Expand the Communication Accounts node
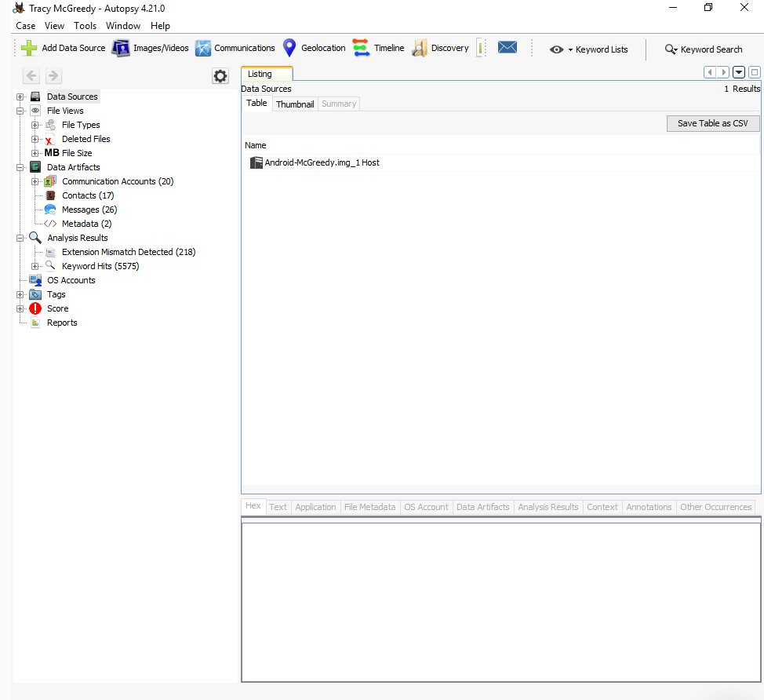Image resolution: width=764 pixels, height=700 pixels. point(35,182)
